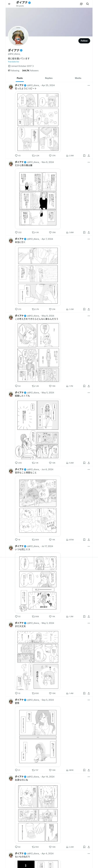The width and height of the screenshot is (98, 868).
Task: Open the Media tab
Action: [78, 78]
